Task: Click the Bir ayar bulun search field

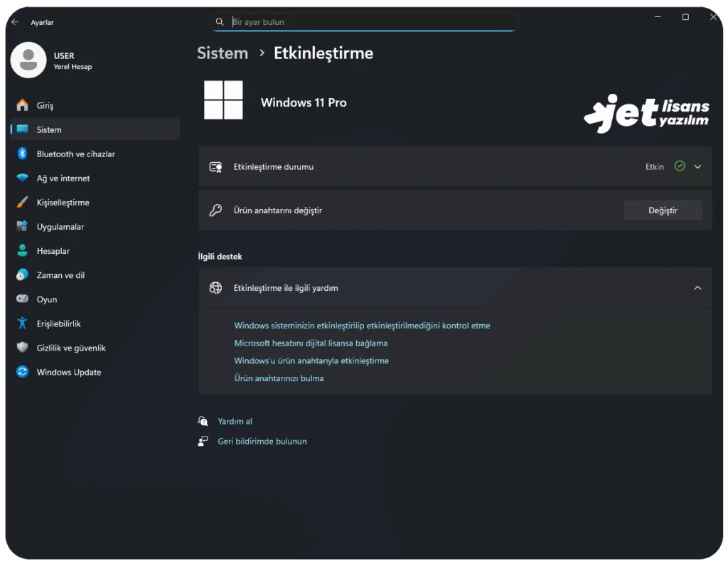Action: coord(370,22)
